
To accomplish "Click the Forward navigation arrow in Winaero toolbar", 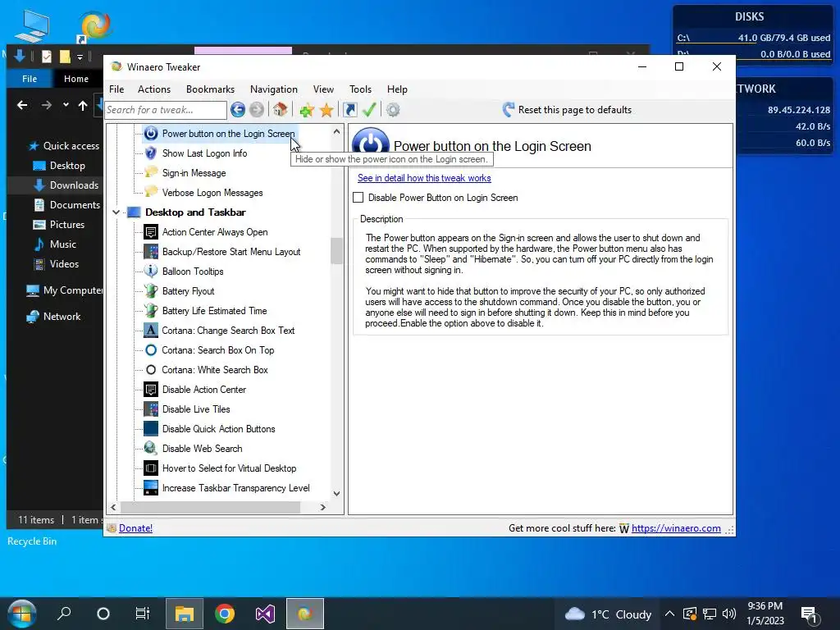I will coord(257,110).
